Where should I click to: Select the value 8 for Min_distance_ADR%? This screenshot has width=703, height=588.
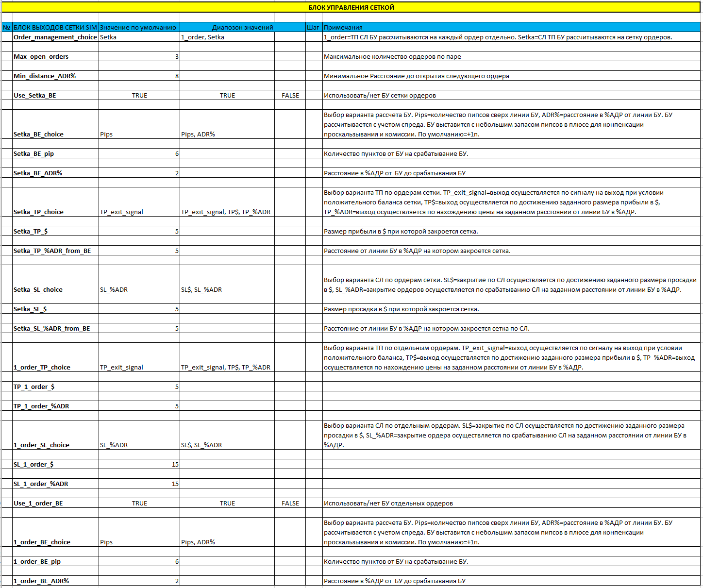pos(139,76)
